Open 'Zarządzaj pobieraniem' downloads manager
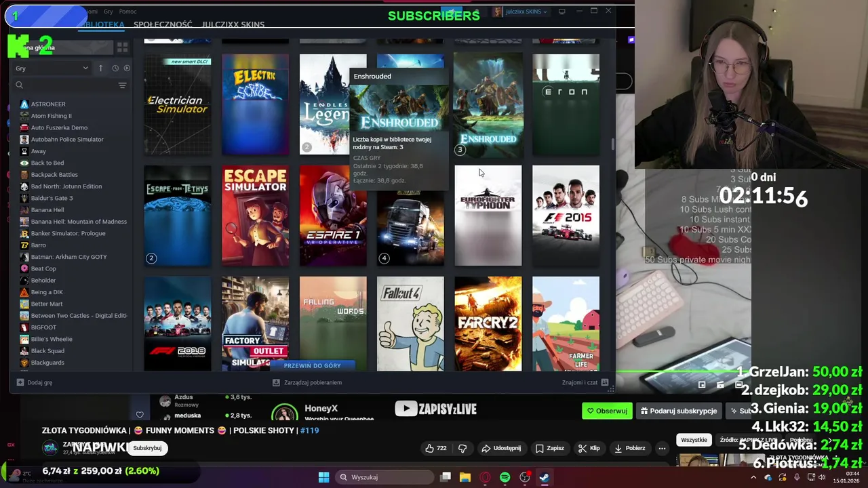This screenshot has height=488, width=868. click(307, 382)
